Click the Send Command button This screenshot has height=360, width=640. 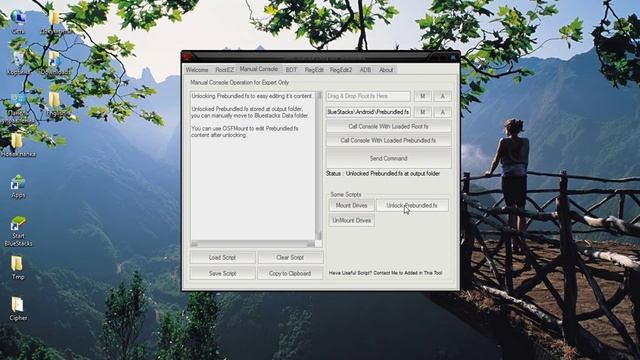click(x=389, y=158)
